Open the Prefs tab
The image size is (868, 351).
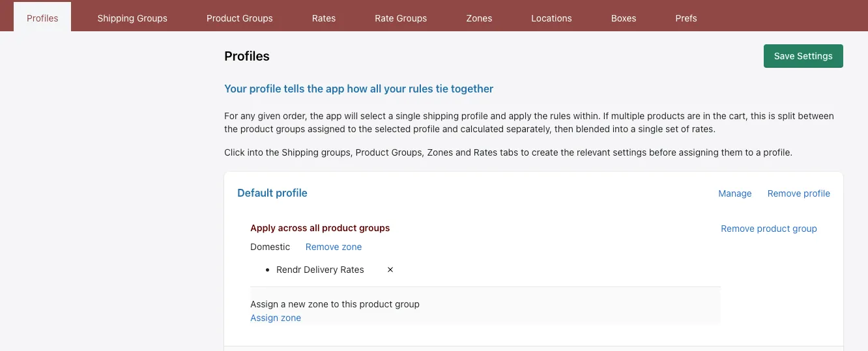coord(686,18)
